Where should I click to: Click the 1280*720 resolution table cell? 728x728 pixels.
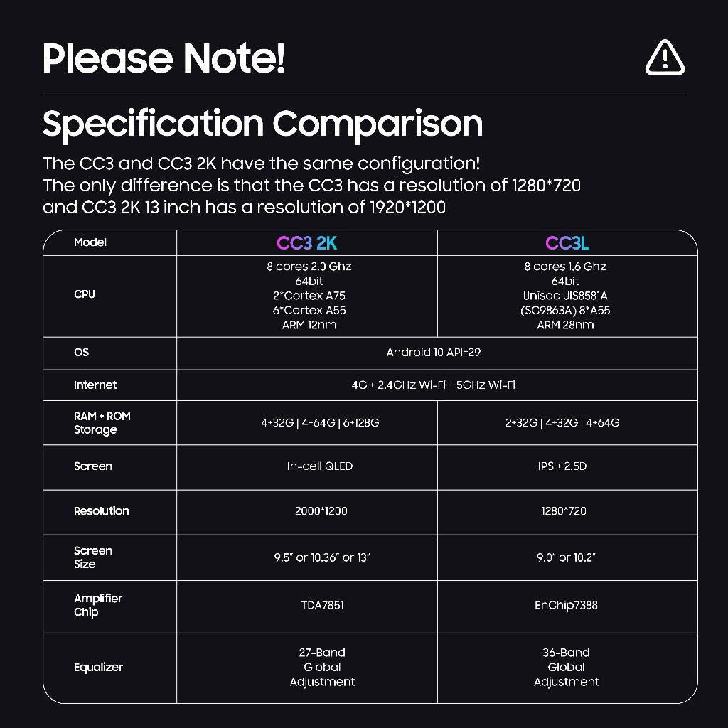click(563, 511)
